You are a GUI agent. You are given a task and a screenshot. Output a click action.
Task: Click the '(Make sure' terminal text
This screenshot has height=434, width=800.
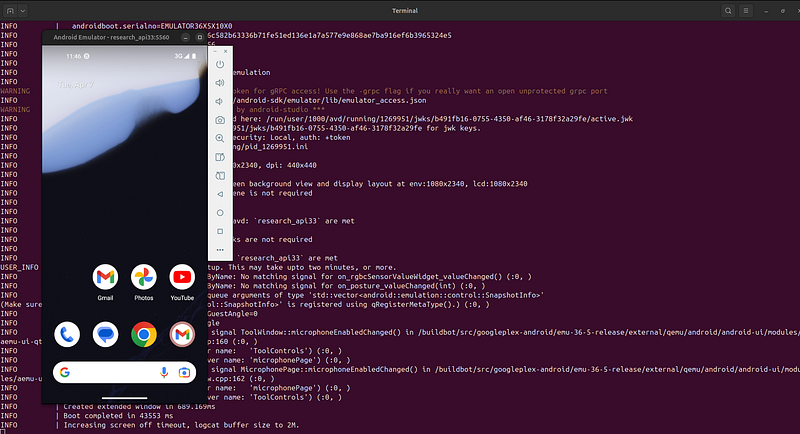click(22, 304)
